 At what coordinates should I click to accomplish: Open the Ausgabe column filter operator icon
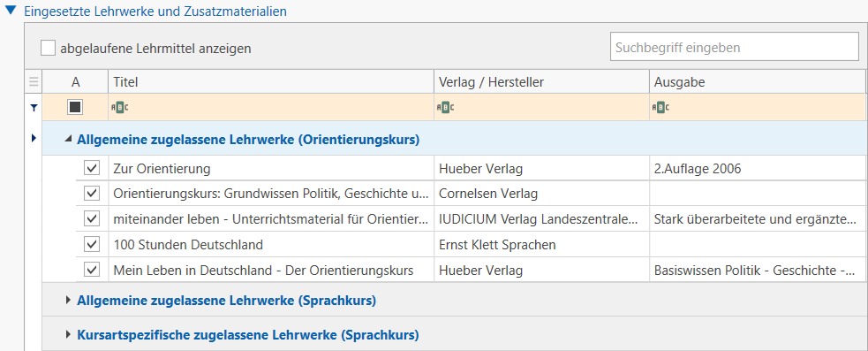click(x=661, y=108)
